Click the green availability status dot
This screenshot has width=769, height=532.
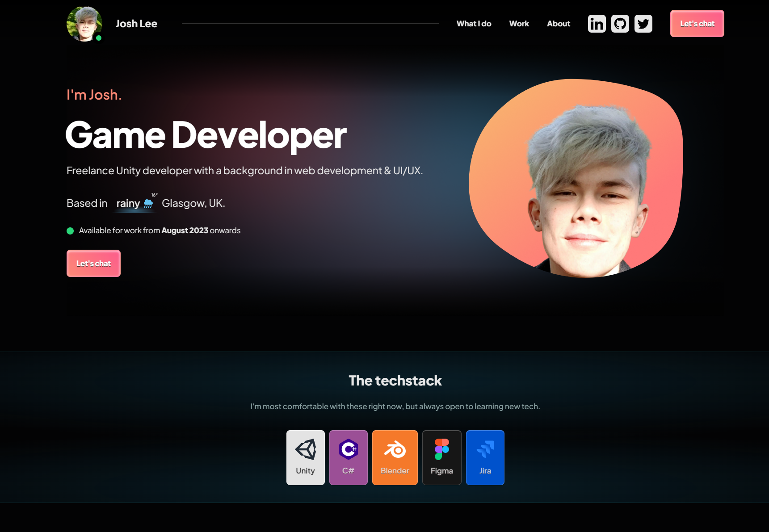[x=70, y=231]
